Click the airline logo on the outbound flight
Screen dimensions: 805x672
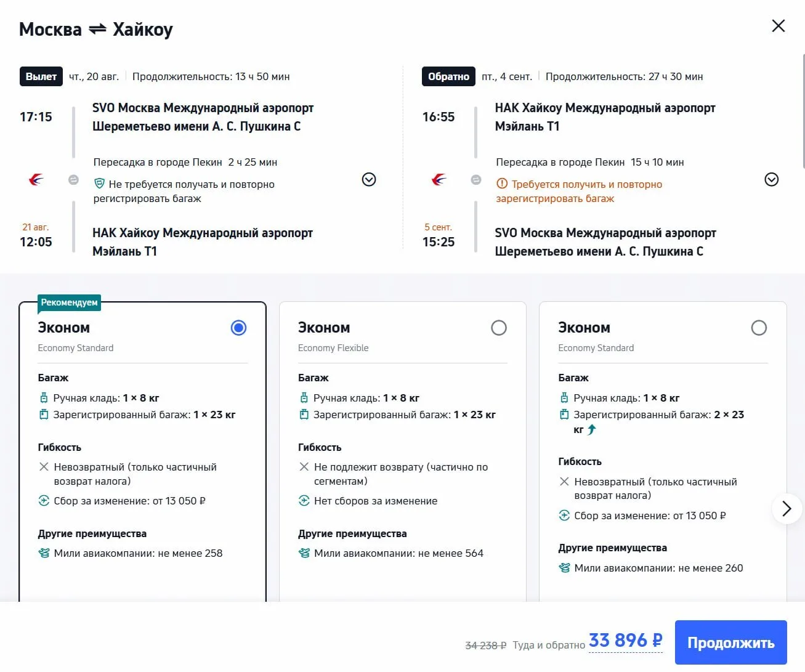[x=36, y=180]
